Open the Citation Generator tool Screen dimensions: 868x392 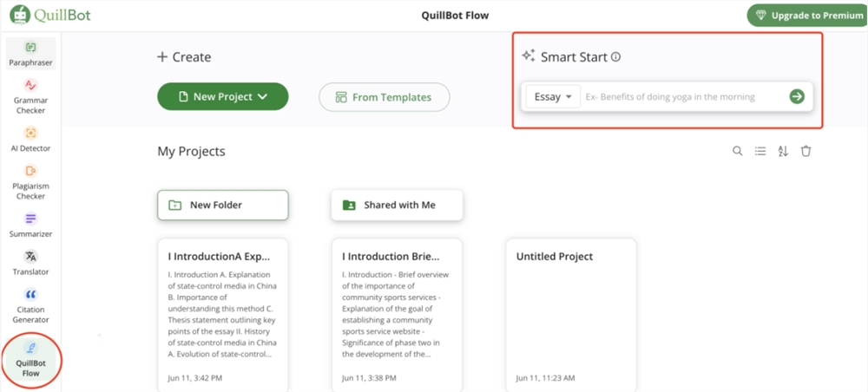pyautogui.click(x=30, y=305)
